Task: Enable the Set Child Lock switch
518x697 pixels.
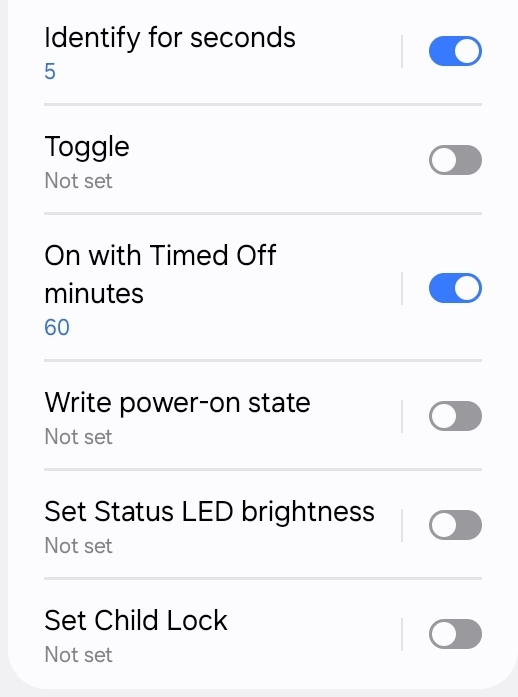Action: (455, 634)
